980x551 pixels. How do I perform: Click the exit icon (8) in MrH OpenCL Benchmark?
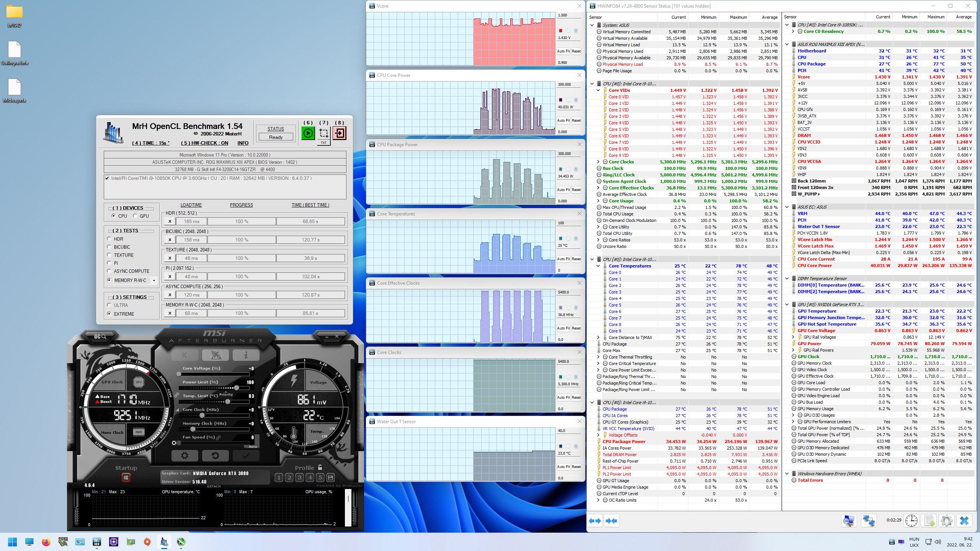tap(340, 133)
